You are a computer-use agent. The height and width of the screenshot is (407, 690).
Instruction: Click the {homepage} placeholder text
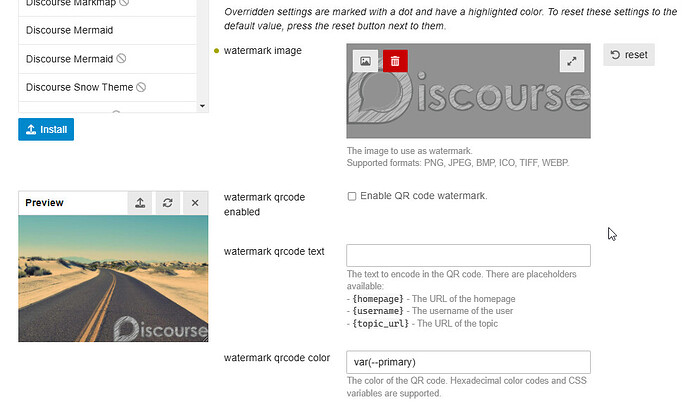[x=378, y=299]
